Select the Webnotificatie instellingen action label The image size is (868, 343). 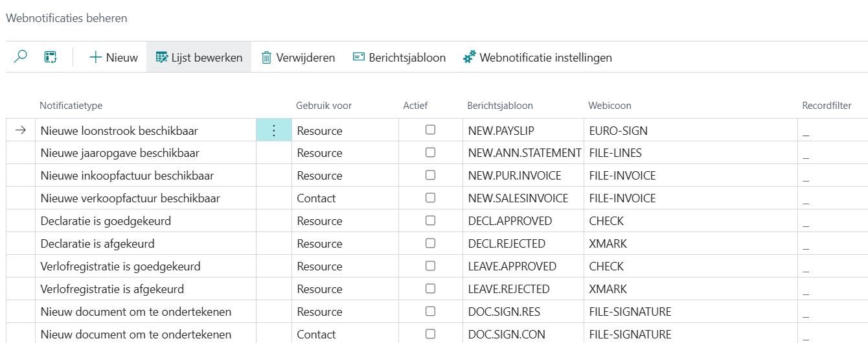point(545,57)
